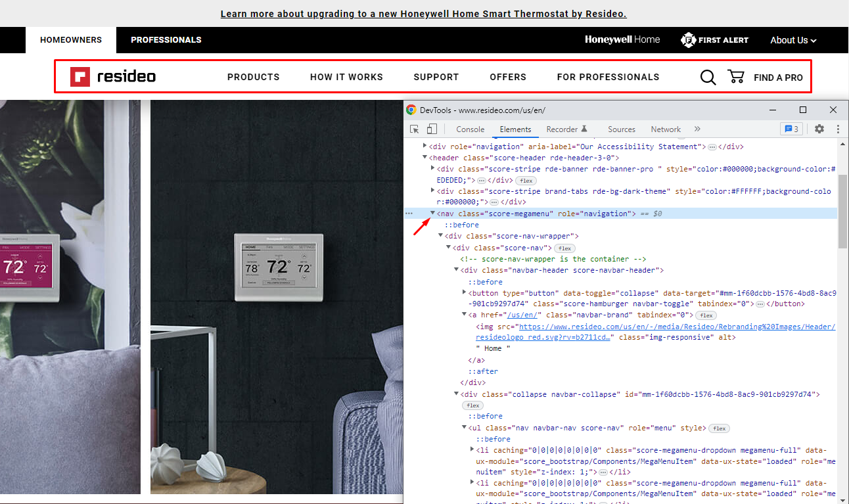The height and width of the screenshot is (504, 849).
Task: Click the flex badge after rde-banner div
Action: pos(525,180)
